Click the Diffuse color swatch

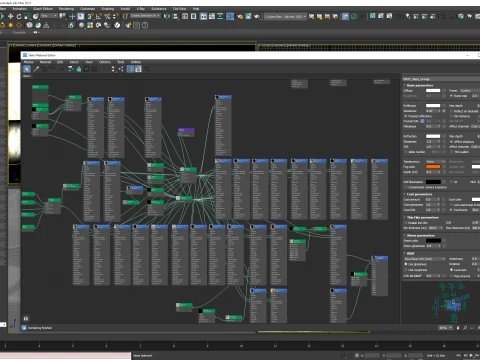pyautogui.click(x=433, y=91)
